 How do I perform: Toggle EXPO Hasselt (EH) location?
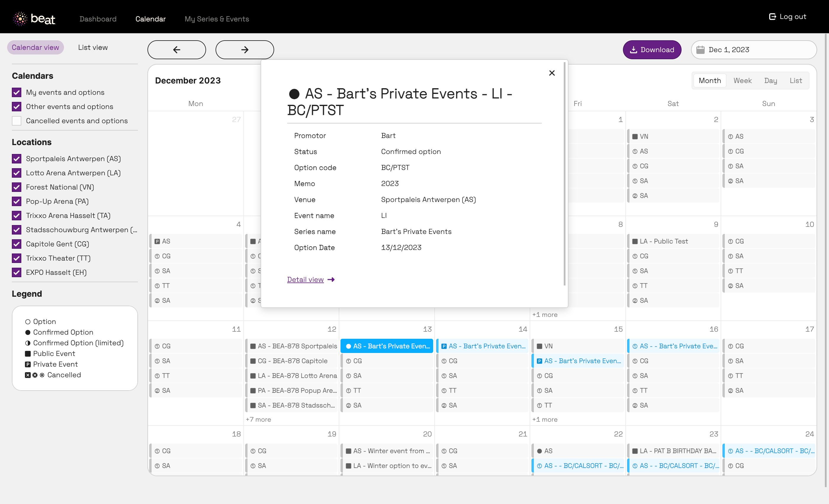point(17,272)
